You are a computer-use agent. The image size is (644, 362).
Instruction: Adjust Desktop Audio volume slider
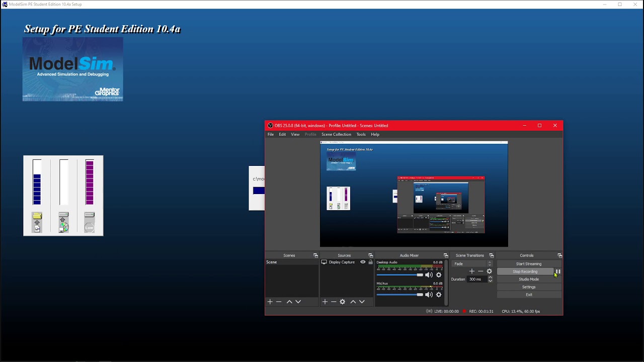(x=399, y=275)
